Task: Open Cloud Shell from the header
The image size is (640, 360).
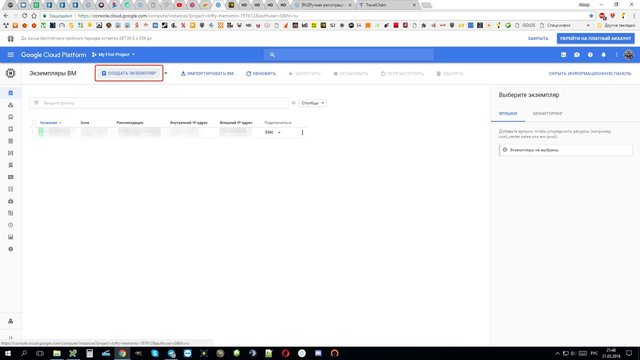Action: pos(563,55)
